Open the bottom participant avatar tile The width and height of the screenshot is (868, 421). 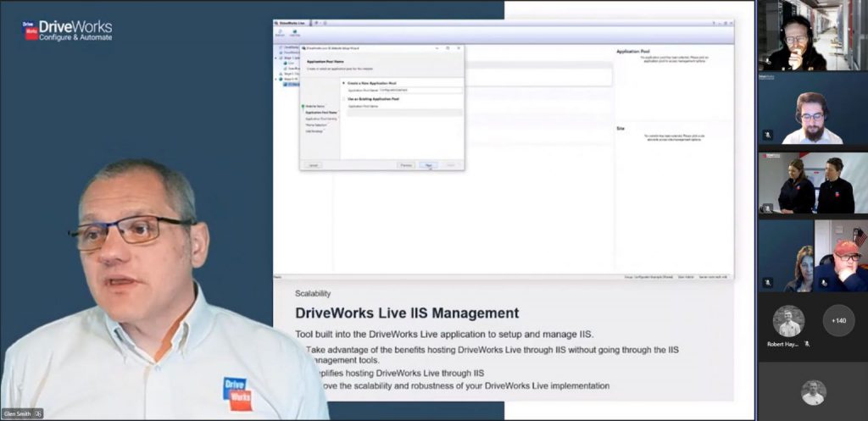tap(813, 392)
